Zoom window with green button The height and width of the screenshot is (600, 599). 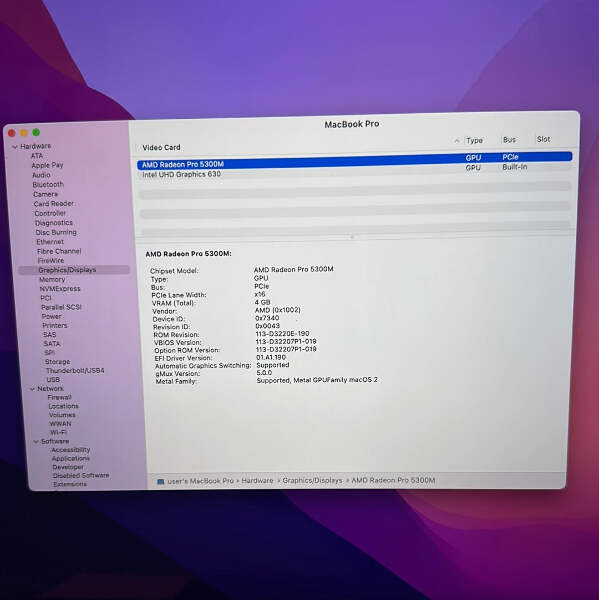tap(36, 132)
